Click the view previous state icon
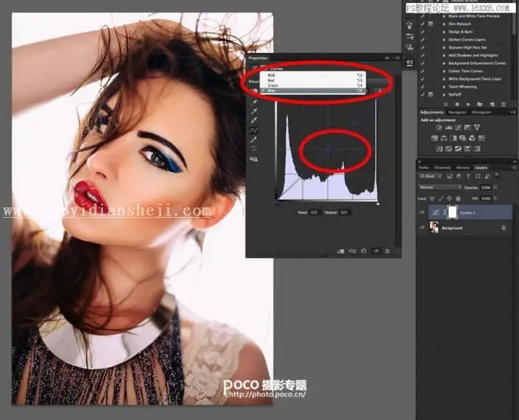519x420 pixels. (352, 251)
